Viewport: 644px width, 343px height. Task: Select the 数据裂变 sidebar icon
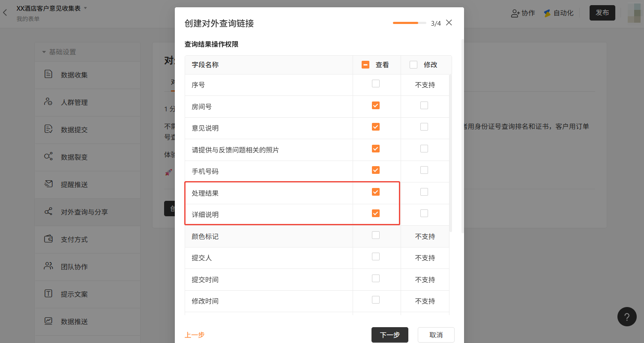click(x=48, y=157)
